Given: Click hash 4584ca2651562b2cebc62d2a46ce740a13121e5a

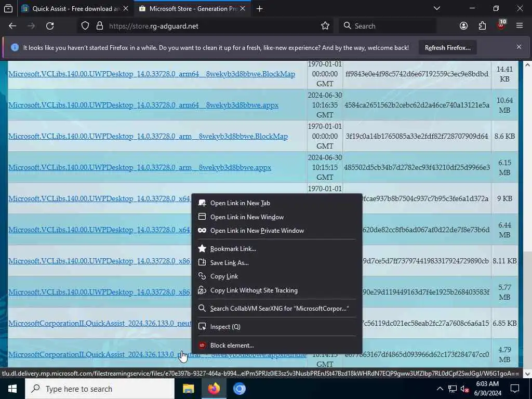Looking at the screenshot, I should (x=417, y=105).
